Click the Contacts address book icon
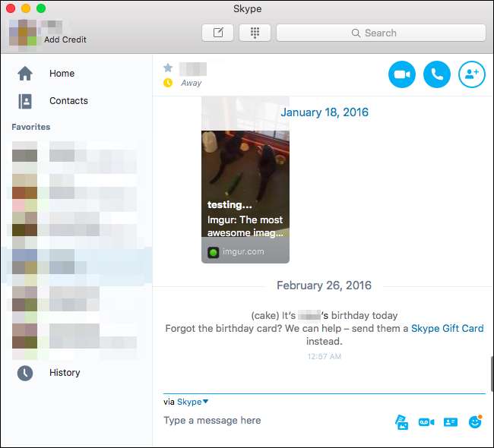The image size is (494, 448). point(25,101)
